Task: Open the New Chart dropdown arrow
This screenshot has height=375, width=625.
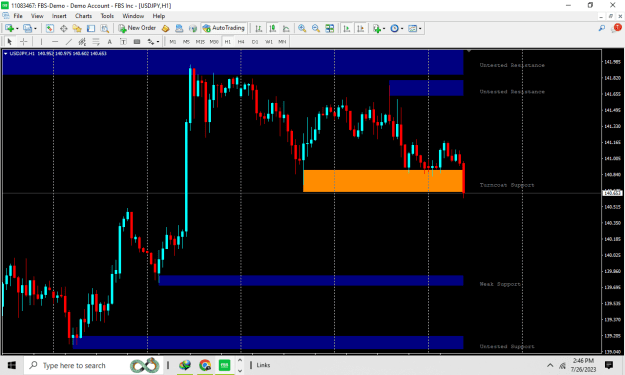Action: (17, 29)
